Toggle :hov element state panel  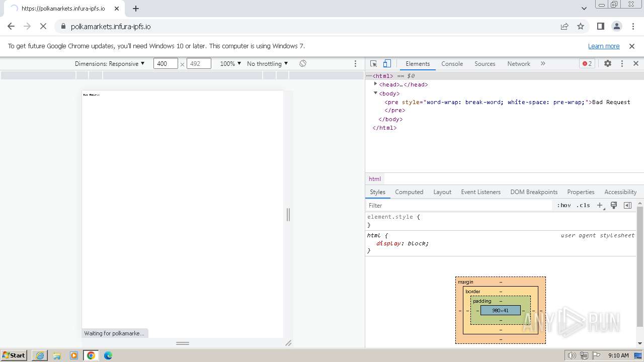(x=564, y=205)
